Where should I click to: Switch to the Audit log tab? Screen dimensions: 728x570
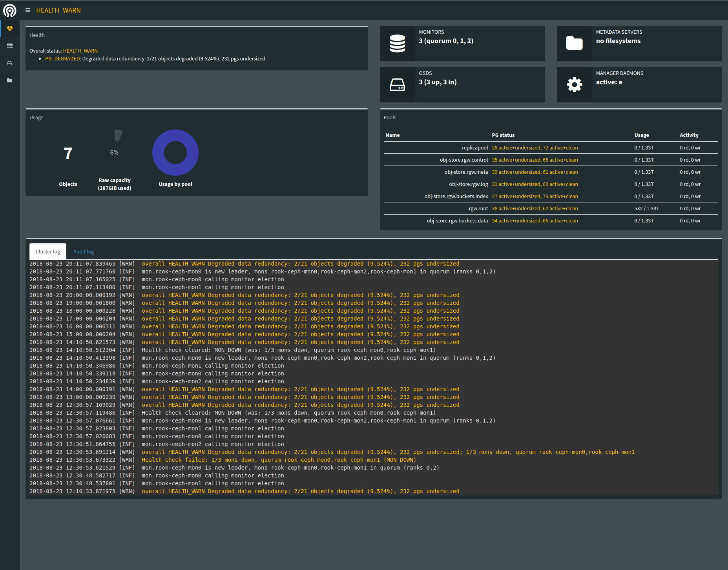pos(84,251)
